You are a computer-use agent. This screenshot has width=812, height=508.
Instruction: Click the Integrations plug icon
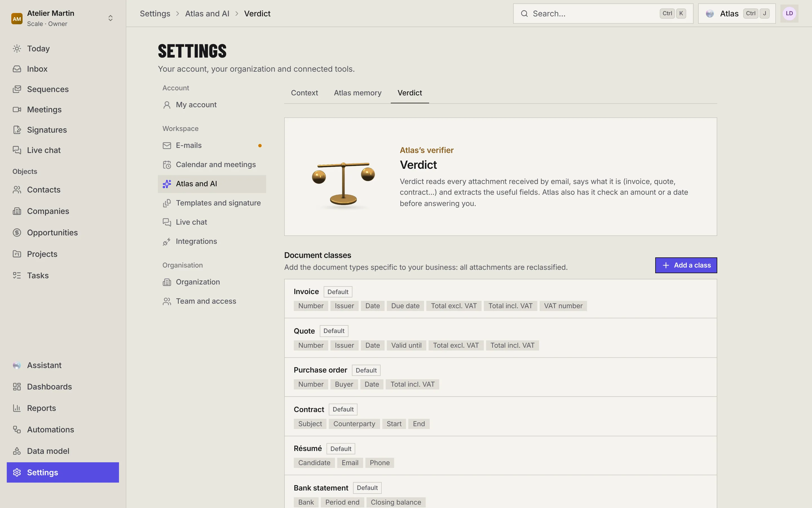pos(167,241)
